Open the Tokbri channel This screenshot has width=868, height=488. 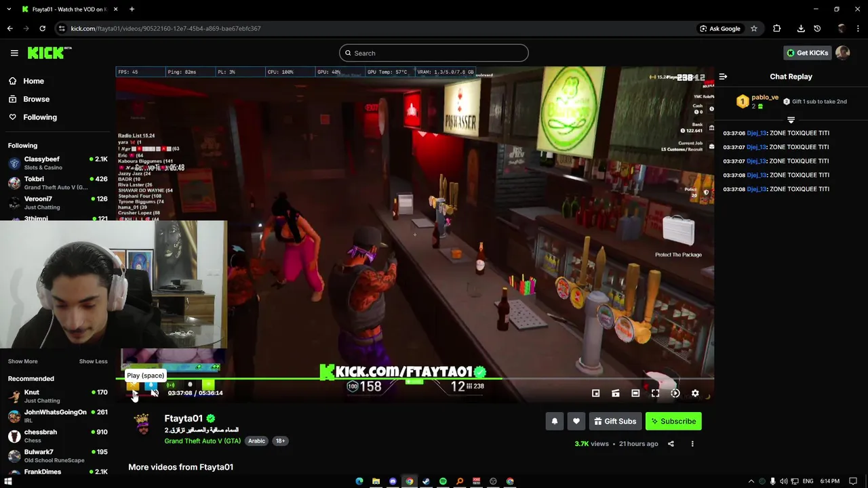[x=58, y=183]
